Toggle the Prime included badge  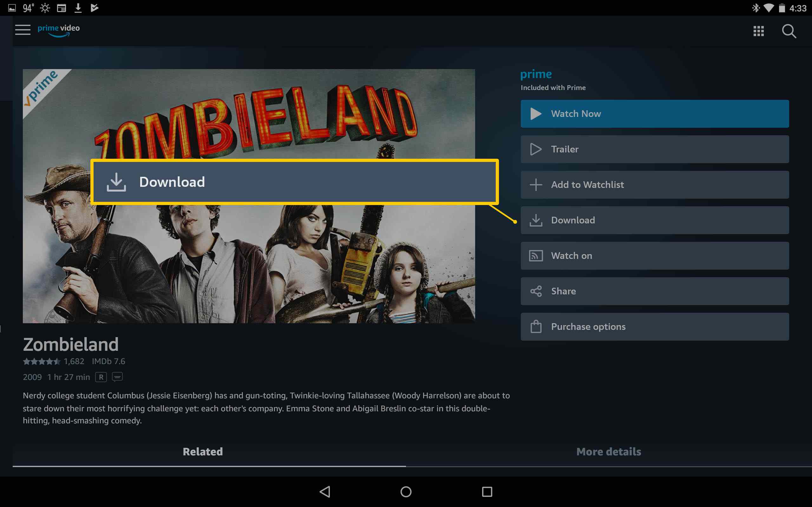(x=535, y=79)
